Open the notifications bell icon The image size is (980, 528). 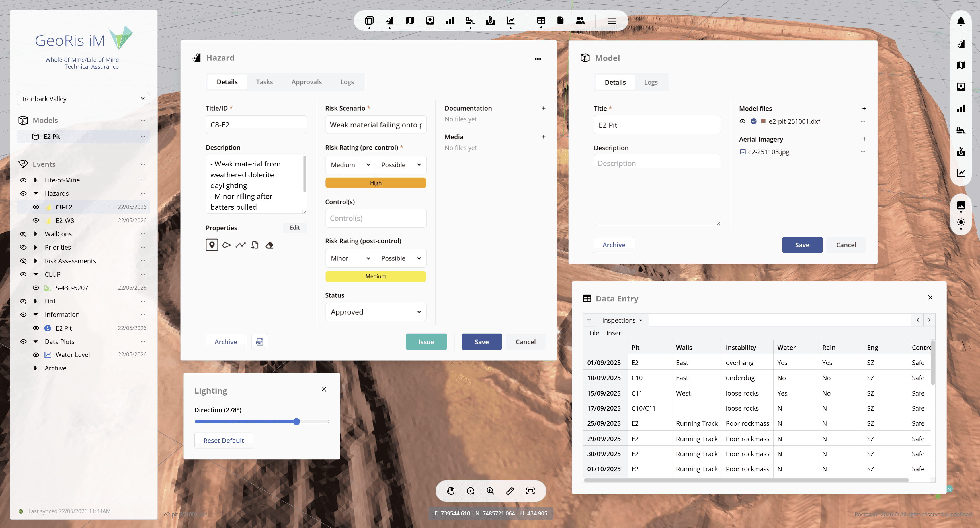tap(961, 22)
